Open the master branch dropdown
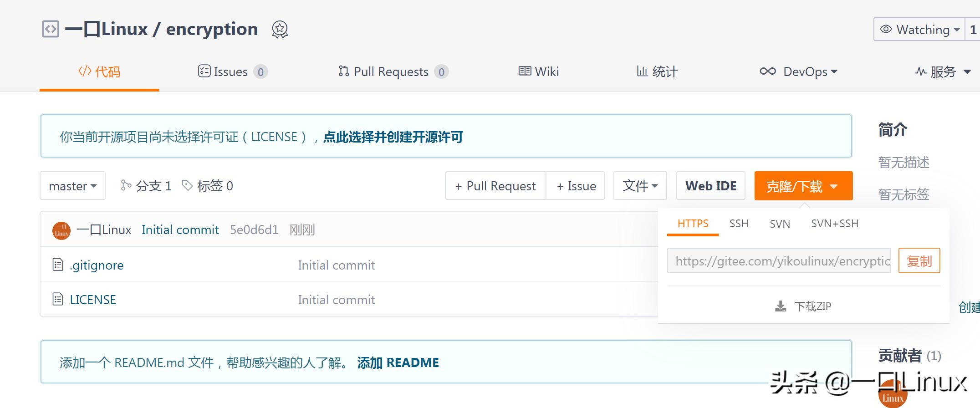The width and height of the screenshot is (980, 408). tap(72, 186)
